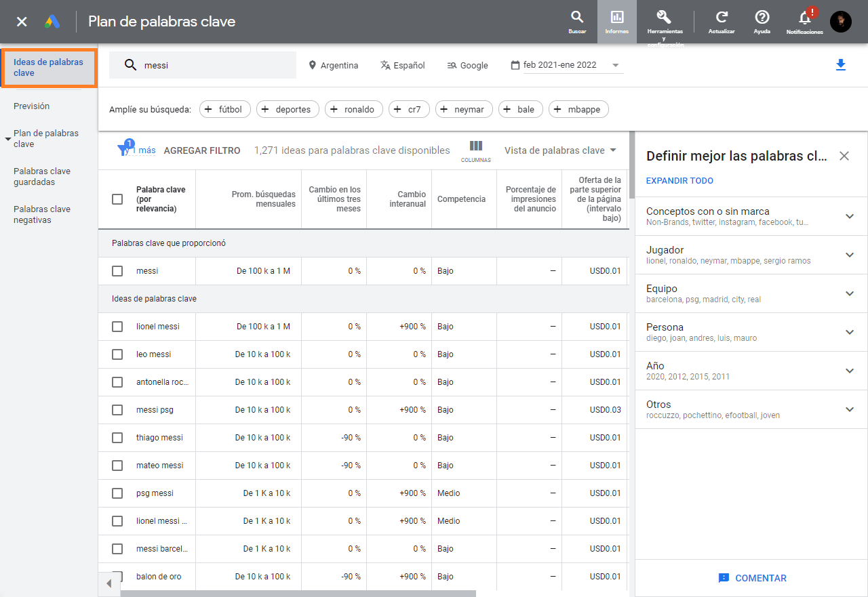
Task: Expand the Equipo keyword concepts
Action: coord(849,293)
